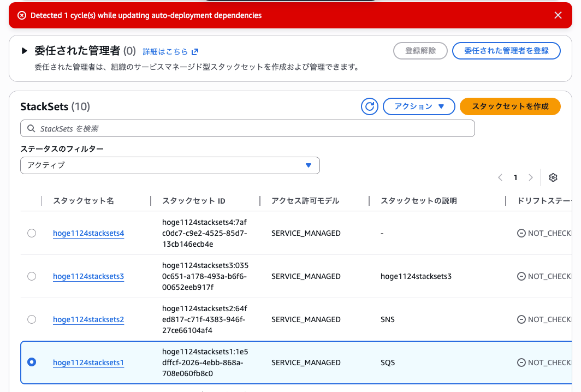The image size is (581, 392).
Task: Dismiss the red cycle error banner
Action: (x=558, y=15)
